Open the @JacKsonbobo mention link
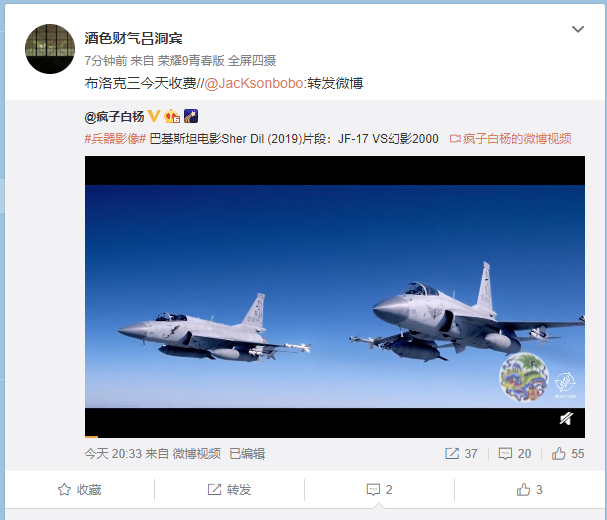 [254, 83]
